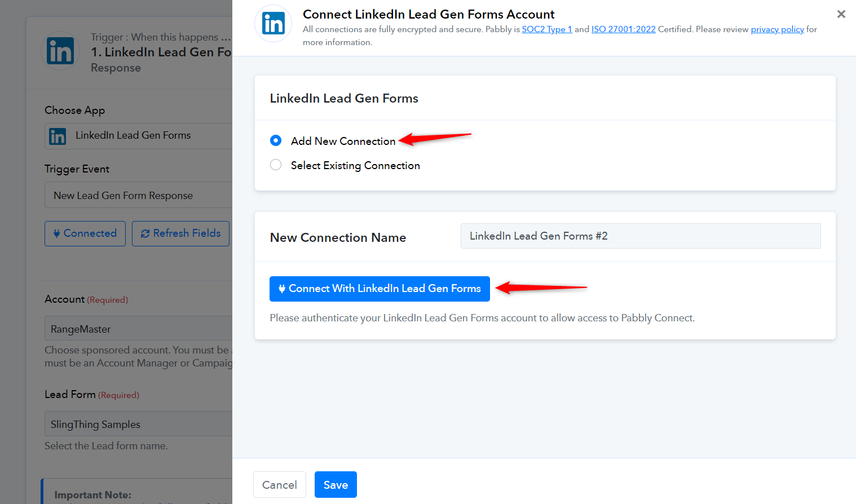
Task: Click the Connected button in the background panel
Action: pyautogui.click(x=85, y=233)
